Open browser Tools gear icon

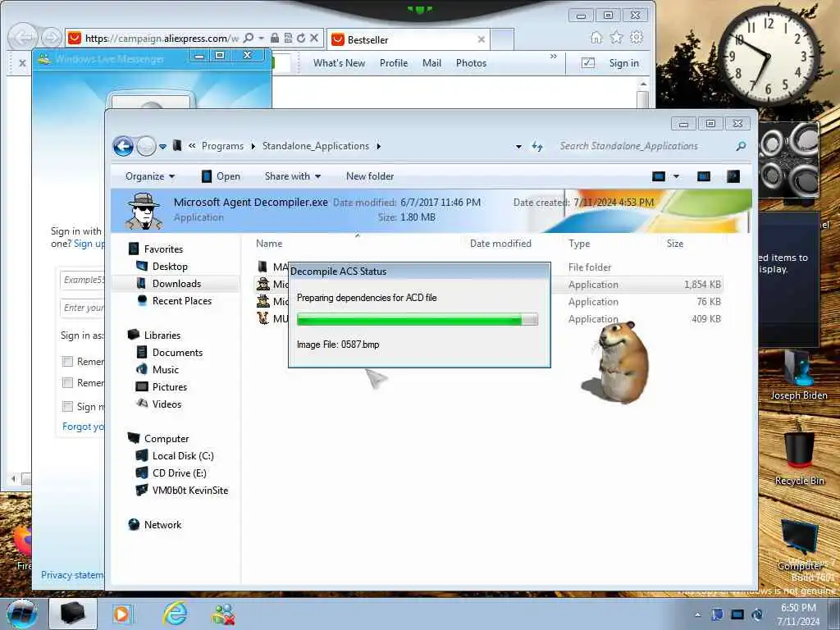(637, 38)
